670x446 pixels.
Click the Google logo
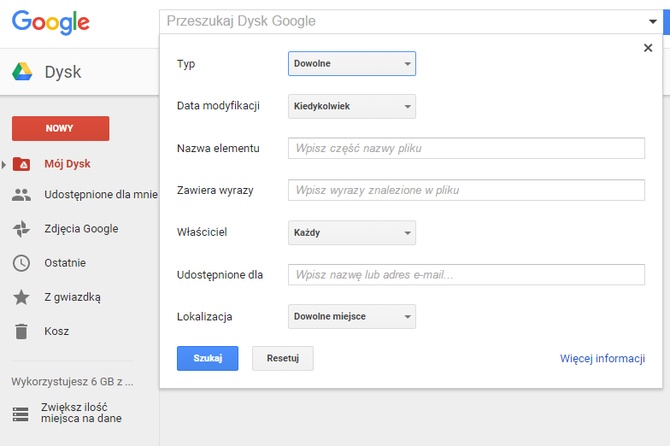50,22
